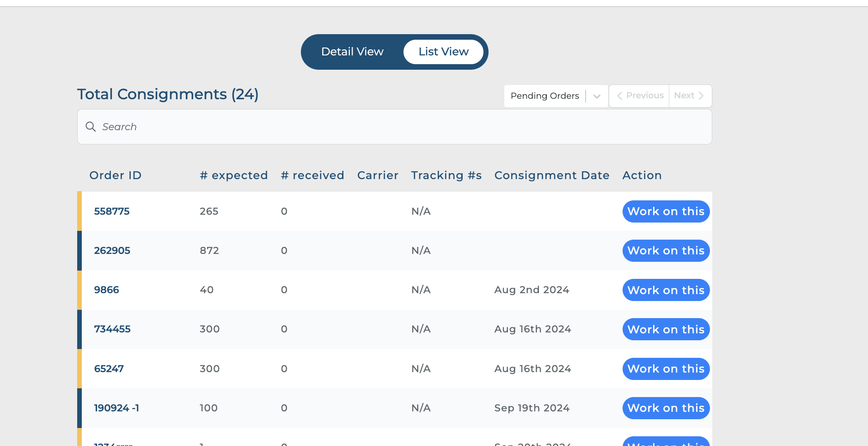Go to Previous page
The height and width of the screenshot is (446, 868).
pyautogui.click(x=640, y=96)
